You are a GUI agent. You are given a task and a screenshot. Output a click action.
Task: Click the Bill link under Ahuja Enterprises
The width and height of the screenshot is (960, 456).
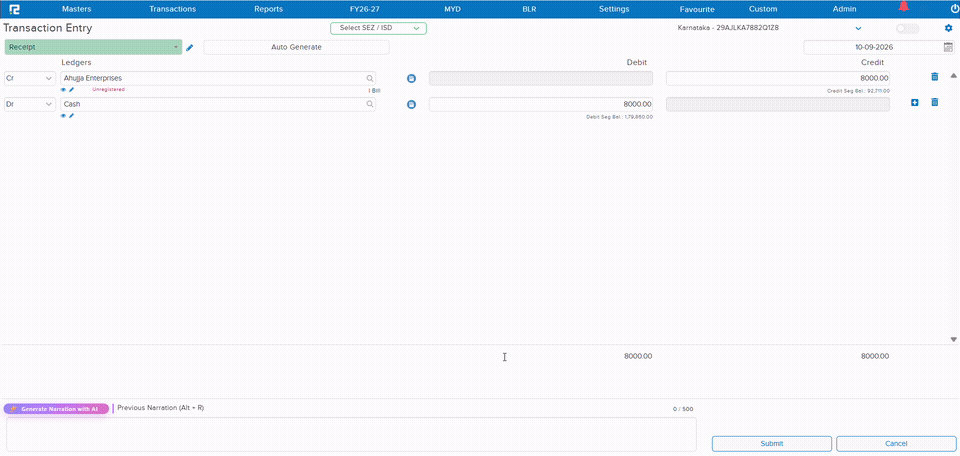coord(375,90)
